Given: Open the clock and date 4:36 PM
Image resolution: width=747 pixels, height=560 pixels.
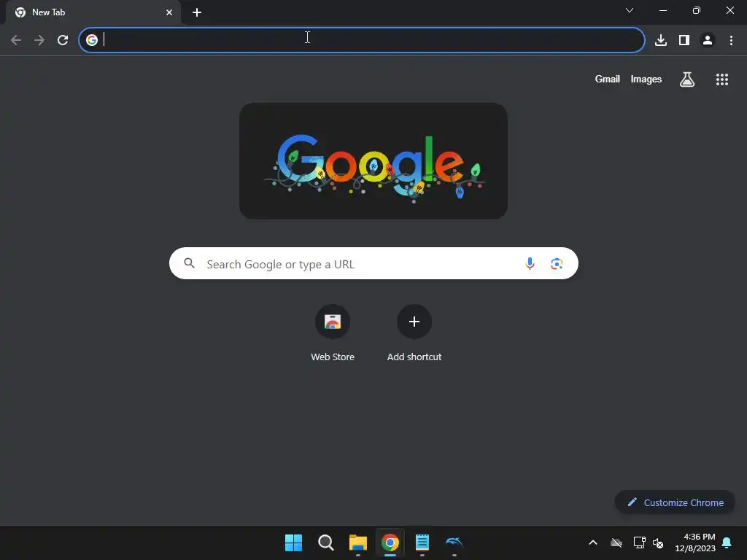Looking at the screenshot, I should [695, 542].
